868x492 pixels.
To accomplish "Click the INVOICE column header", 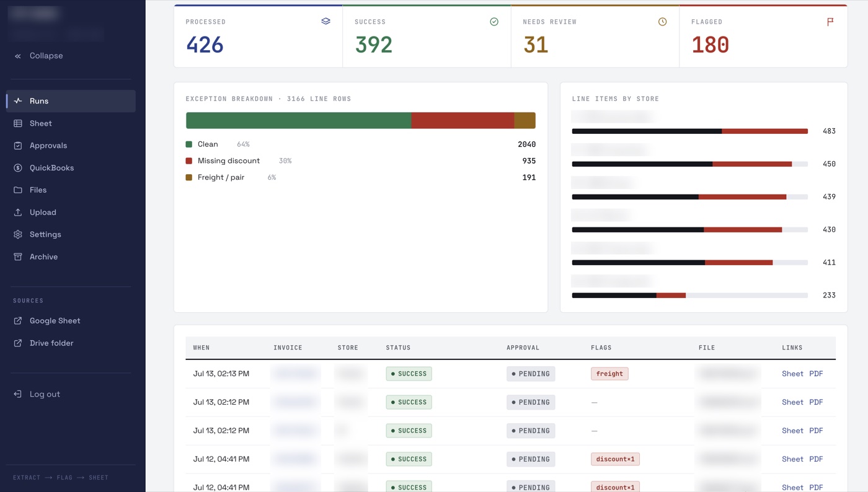I will tap(288, 348).
